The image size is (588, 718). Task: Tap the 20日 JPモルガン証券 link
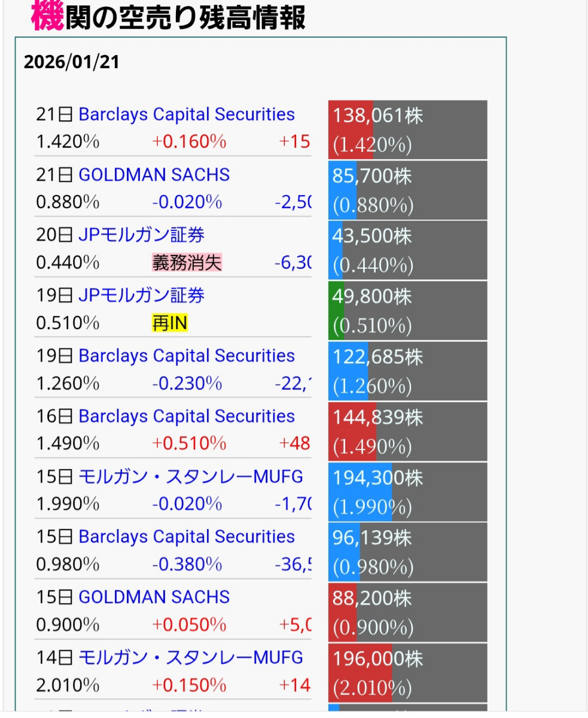141,235
